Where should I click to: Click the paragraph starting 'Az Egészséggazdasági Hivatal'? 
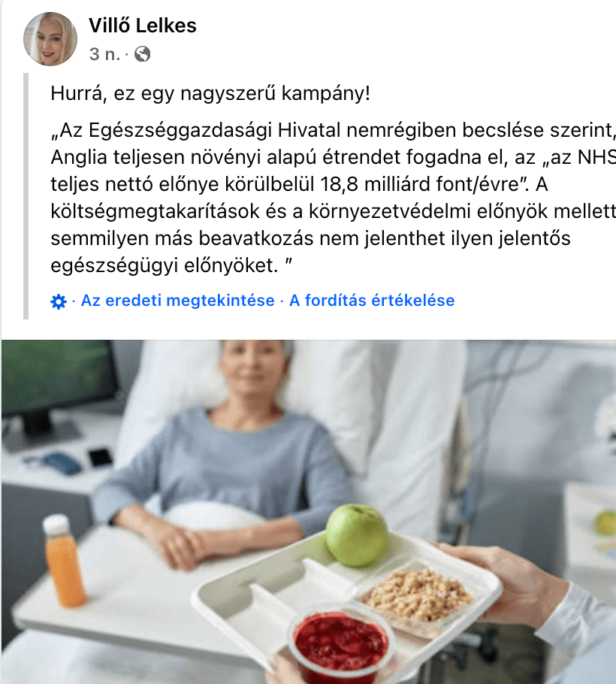[333, 197]
